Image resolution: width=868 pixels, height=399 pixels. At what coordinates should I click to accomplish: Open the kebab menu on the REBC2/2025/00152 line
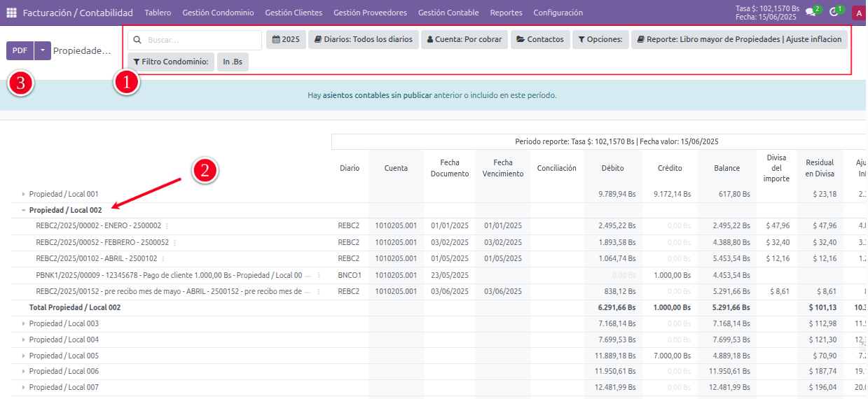click(x=319, y=291)
